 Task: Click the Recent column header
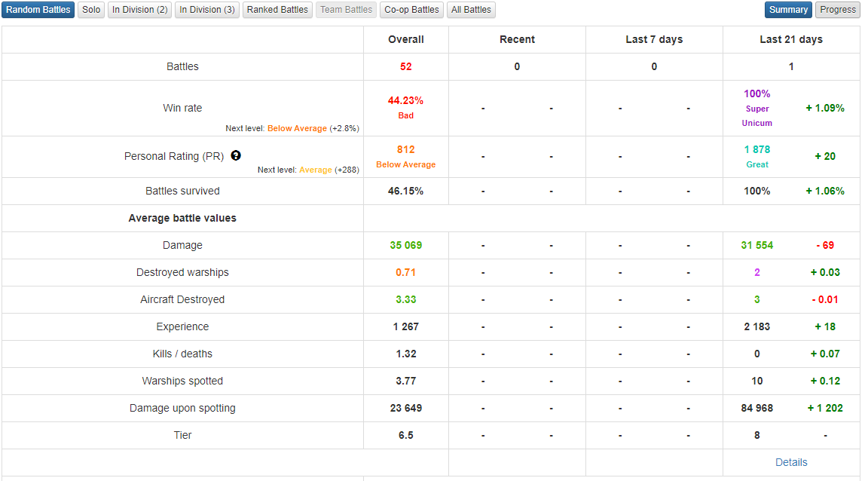pos(517,39)
